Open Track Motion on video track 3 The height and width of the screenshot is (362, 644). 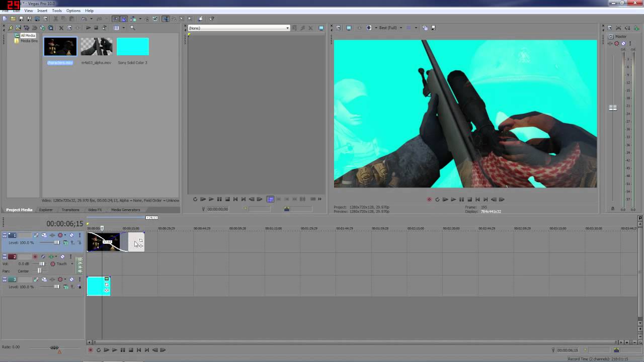(44, 280)
